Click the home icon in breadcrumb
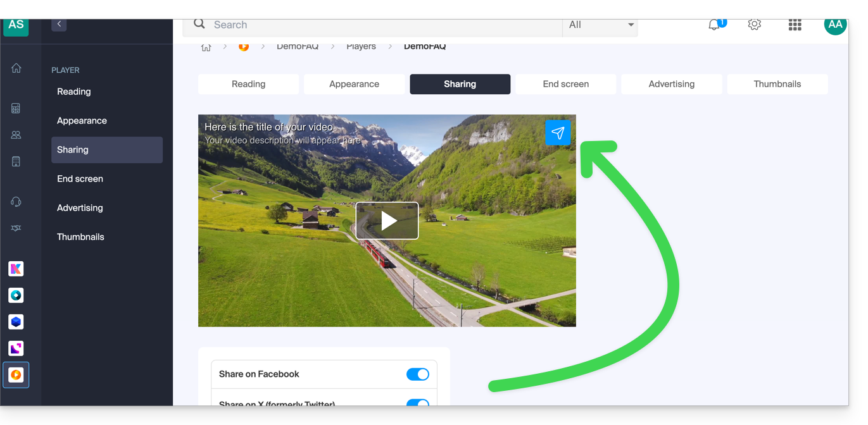The image size is (868, 425). [x=206, y=47]
